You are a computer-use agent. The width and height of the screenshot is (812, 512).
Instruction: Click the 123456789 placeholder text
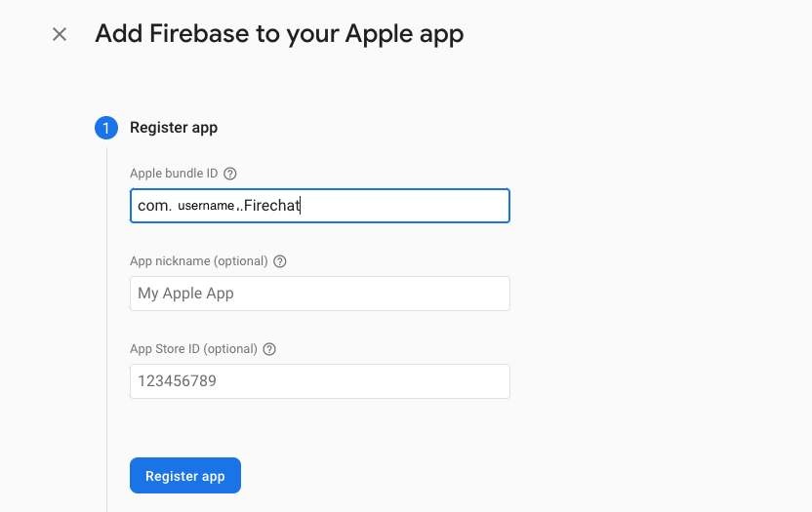[x=177, y=381]
